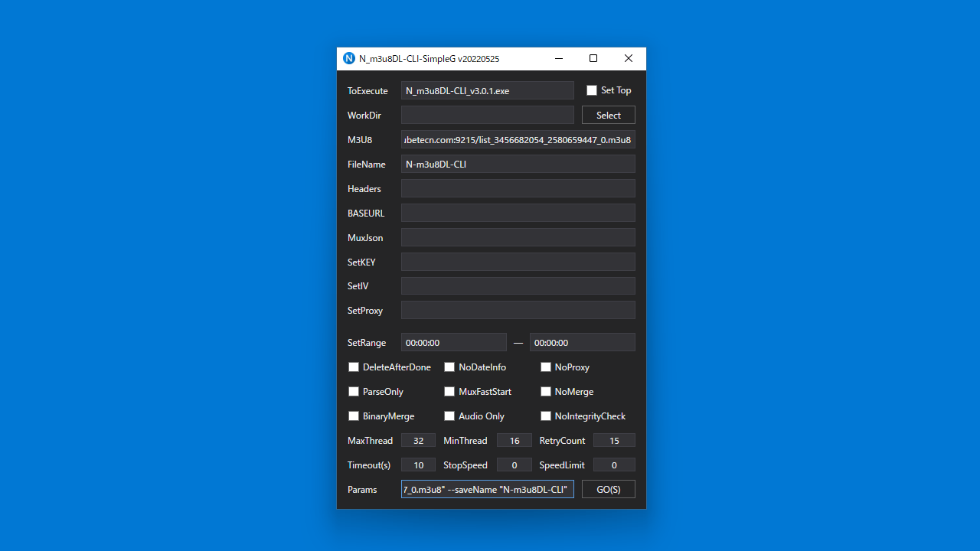This screenshot has width=980, height=551.
Task: Click the window title text
Action: click(x=429, y=58)
